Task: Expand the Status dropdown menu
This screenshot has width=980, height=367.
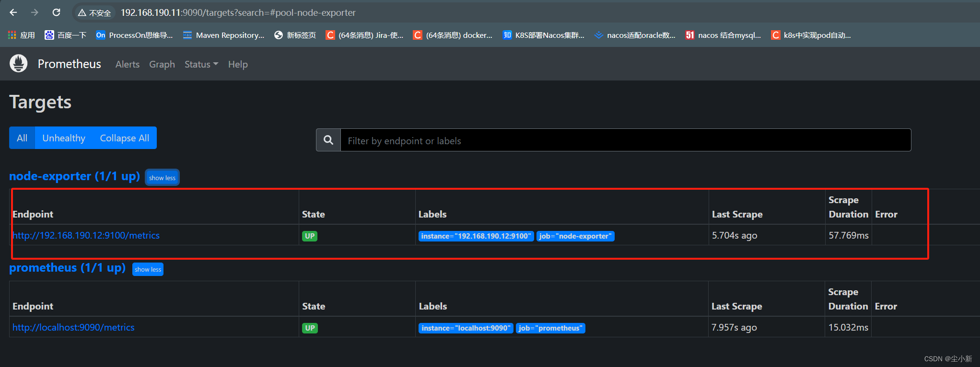Action: (201, 64)
